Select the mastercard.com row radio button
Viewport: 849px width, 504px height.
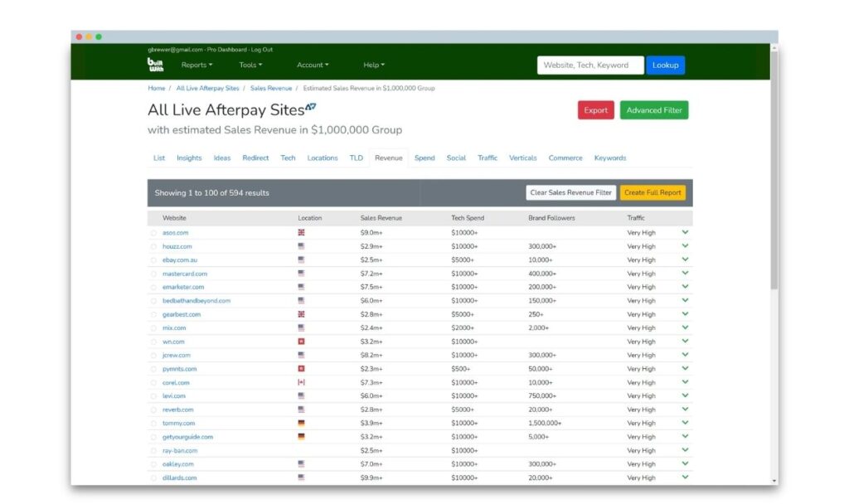pyautogui.click(x=153, y=274)
